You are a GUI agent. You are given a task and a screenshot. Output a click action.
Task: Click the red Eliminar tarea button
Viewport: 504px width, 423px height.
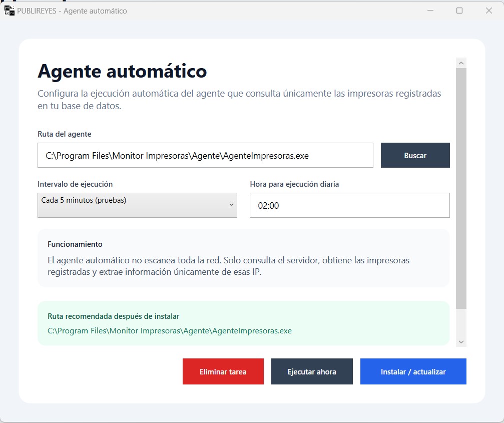click(x=223, y=371)
